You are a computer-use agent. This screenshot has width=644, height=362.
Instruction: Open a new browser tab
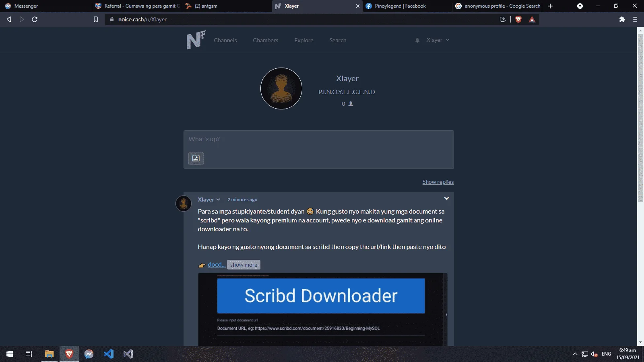(x=550, y=6)
